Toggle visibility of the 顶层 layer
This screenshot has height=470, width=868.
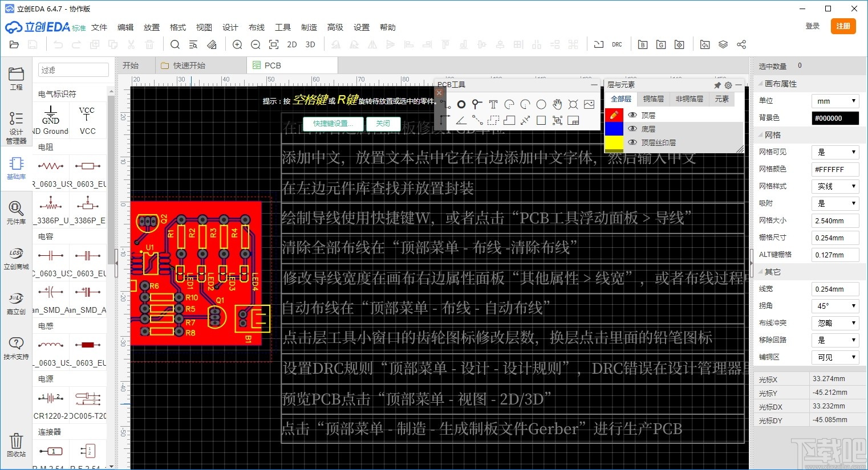click(632, 115)
